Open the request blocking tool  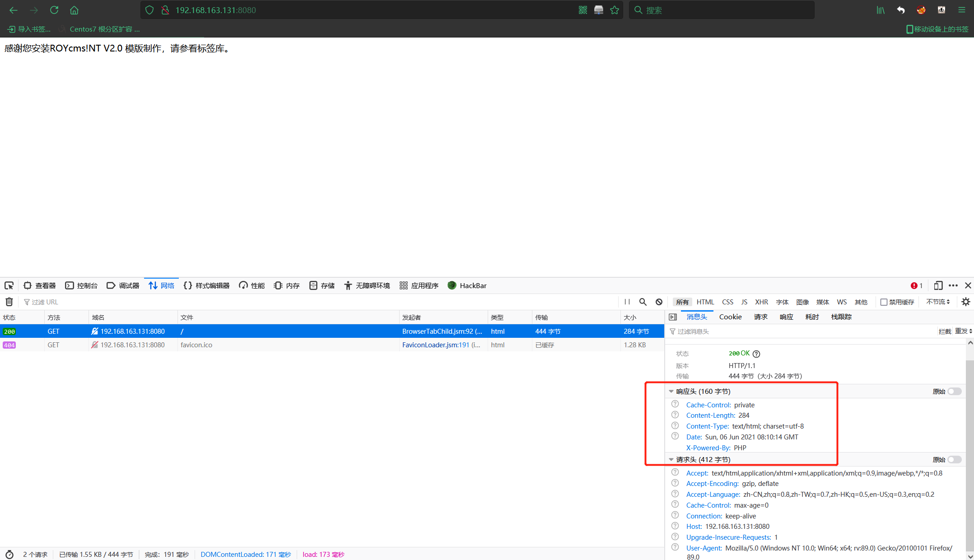click(659, 302)
